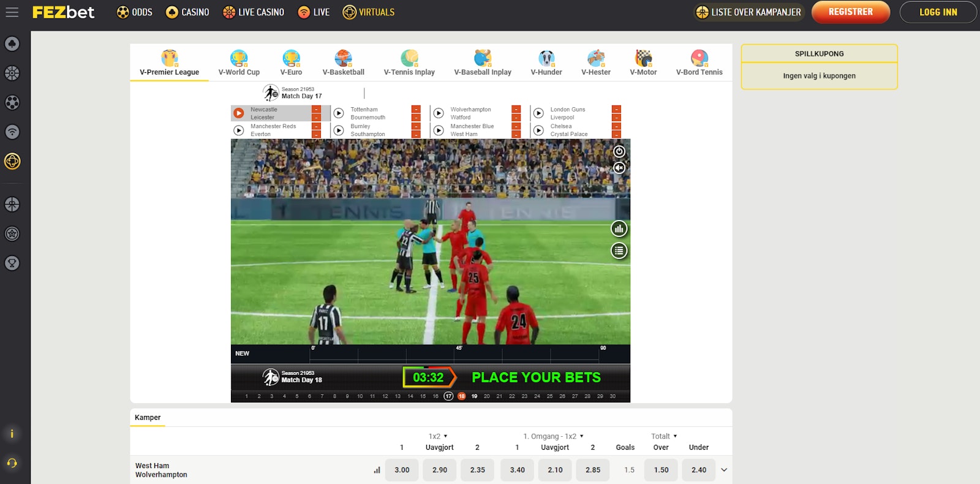Open match statistics bar chart icon
This screenshot has width=980, height=484.
[619, 229]
